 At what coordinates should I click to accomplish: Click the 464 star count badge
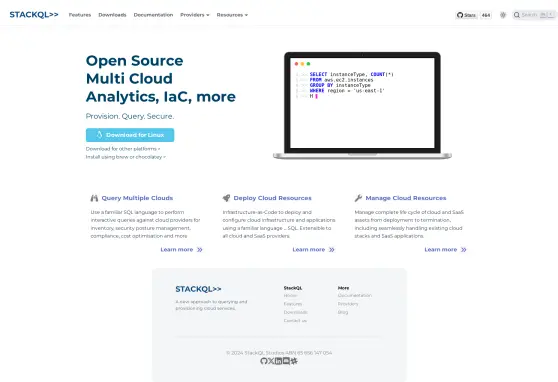(486, 15)
